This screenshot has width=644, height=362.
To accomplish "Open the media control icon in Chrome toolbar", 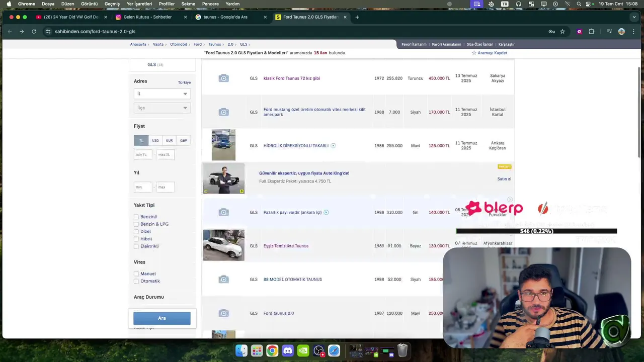I will click(x=609, y=31).
